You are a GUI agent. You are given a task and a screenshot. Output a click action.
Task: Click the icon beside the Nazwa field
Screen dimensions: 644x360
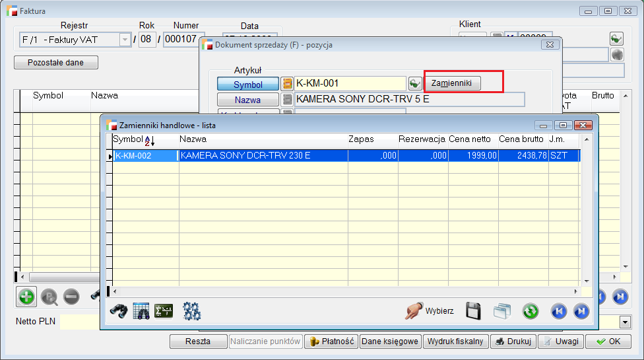point(287,100)
